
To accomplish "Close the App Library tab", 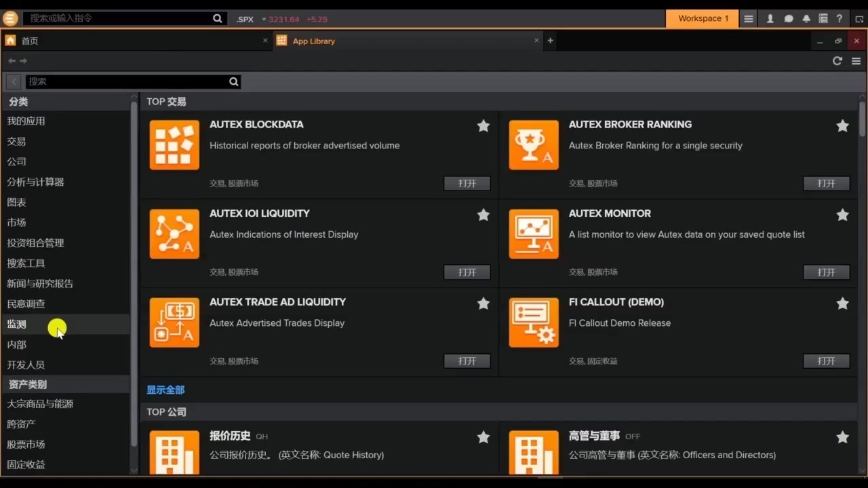I will pyautogui.click(x=536, y=41).
